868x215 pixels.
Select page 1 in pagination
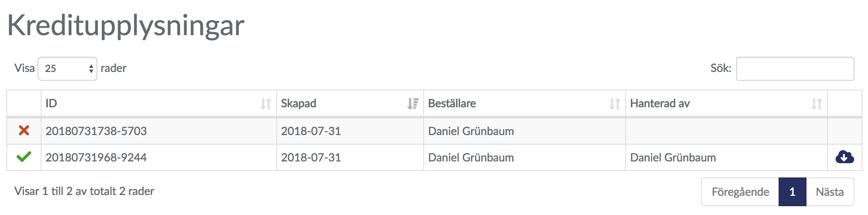793,192
